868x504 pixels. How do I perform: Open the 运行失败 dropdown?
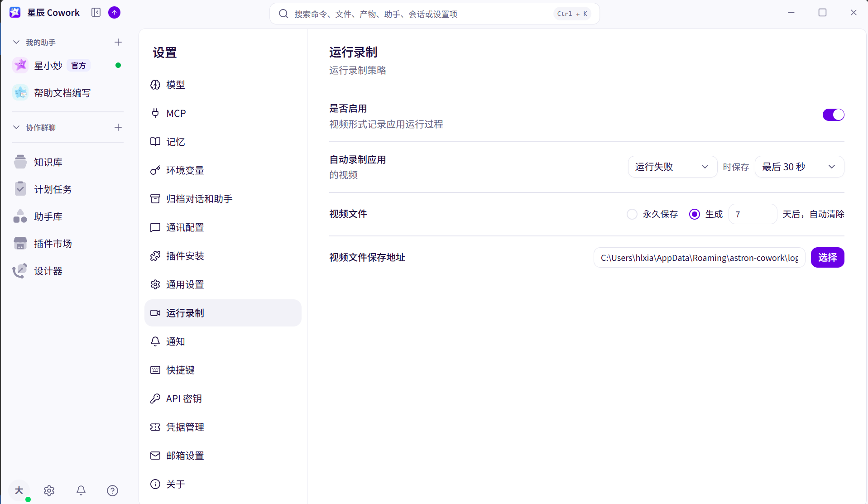pyautogui.click(x=672, y=167)
